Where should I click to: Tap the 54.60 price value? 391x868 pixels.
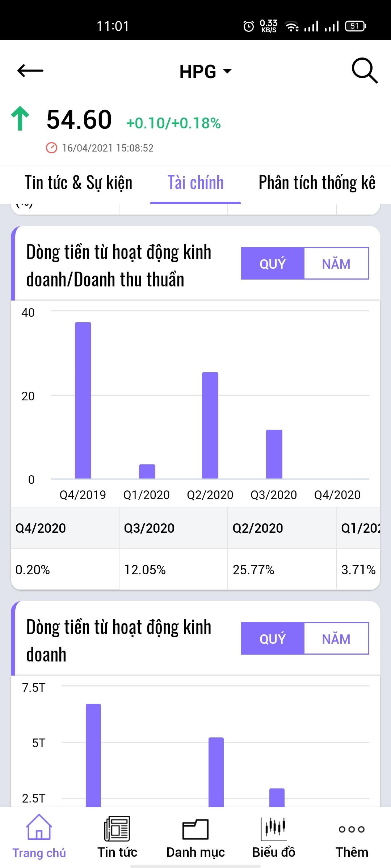79,120
